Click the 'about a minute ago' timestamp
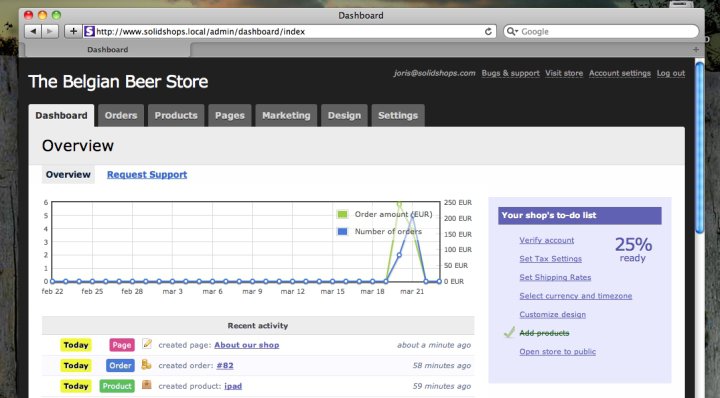Viewport: 720px width, 398px height. [x=434, y=345]
